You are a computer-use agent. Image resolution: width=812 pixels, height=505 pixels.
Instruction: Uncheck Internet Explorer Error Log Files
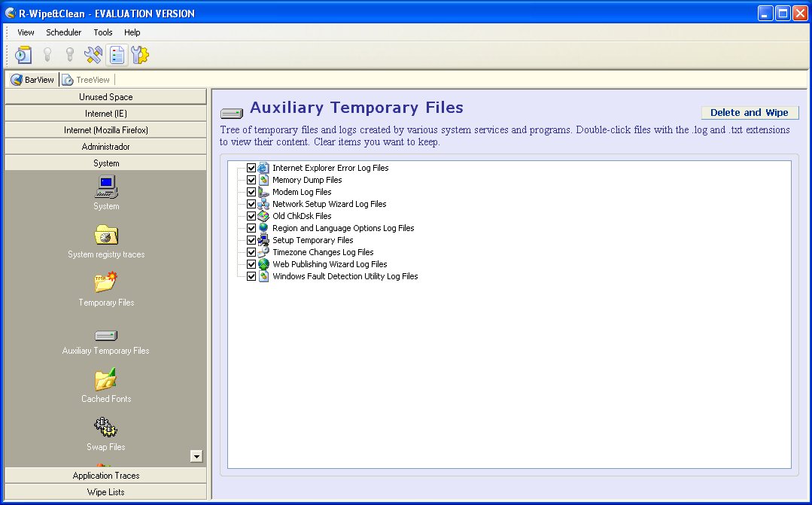click(x=251, y=168)
